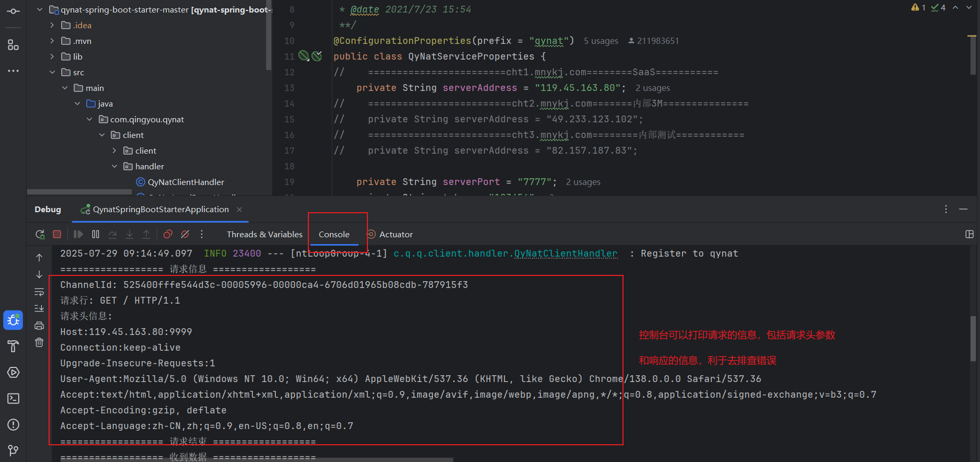
Task: Print the console output
Action: click(x=39, y=326)
